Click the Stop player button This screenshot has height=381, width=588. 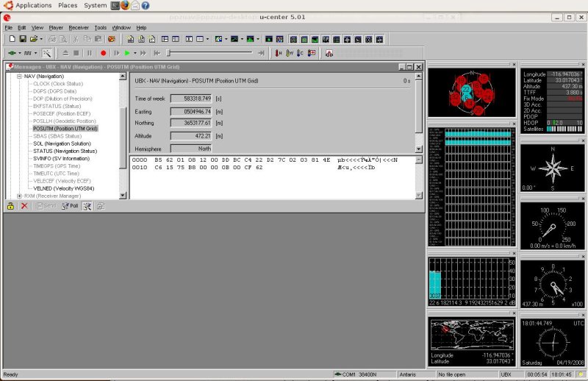pyautogui.click(x=76, y=53)
